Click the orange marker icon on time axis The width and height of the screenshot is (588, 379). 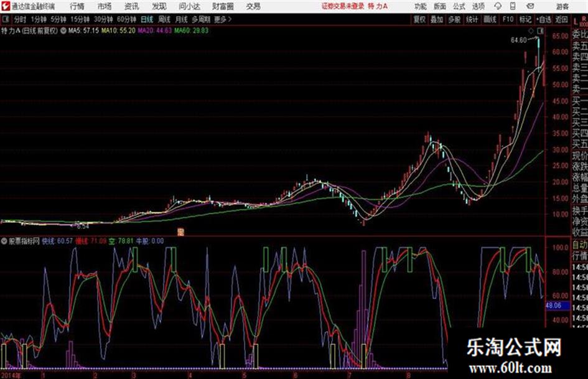pyautogui.click(x=180, y=232)
